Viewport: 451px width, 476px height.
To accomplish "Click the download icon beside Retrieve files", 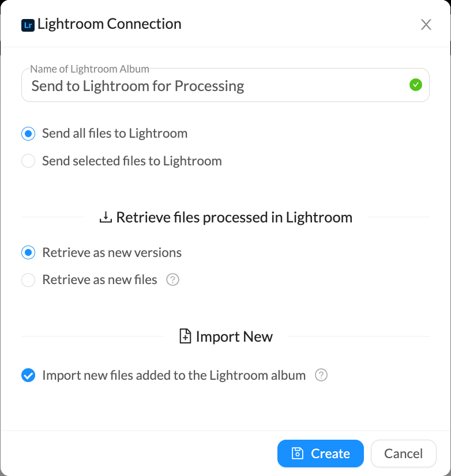I will click(106, 217).
